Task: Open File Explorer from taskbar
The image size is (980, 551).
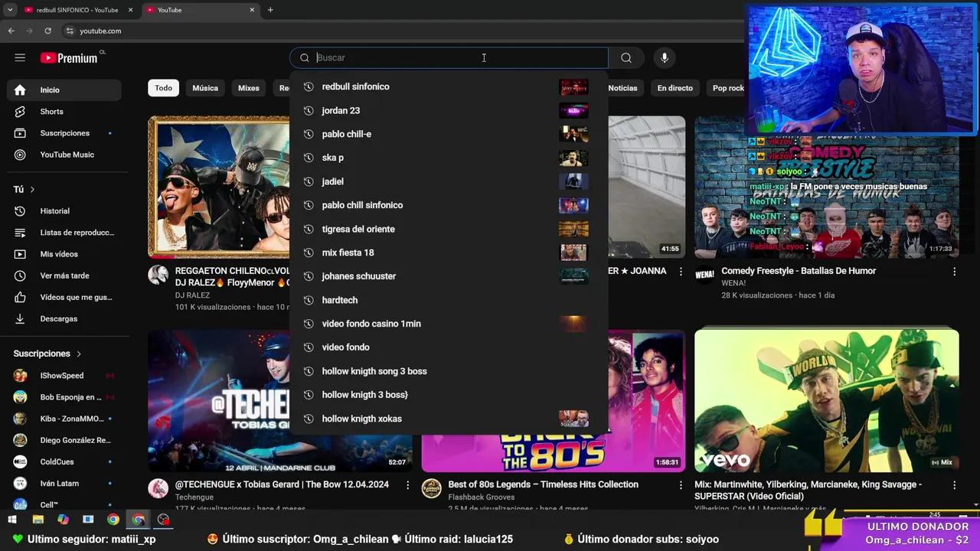Action: pos(38,520)
